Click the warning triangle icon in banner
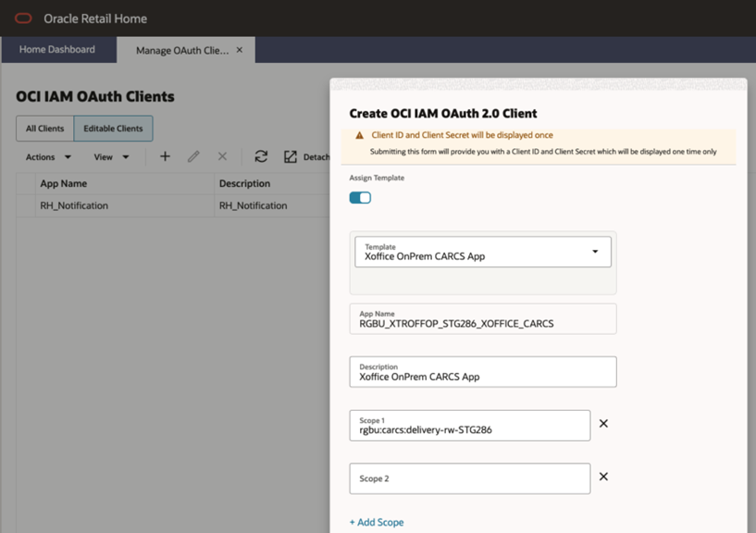The width and height of the screenshot is (756, 533). point(359,135)
